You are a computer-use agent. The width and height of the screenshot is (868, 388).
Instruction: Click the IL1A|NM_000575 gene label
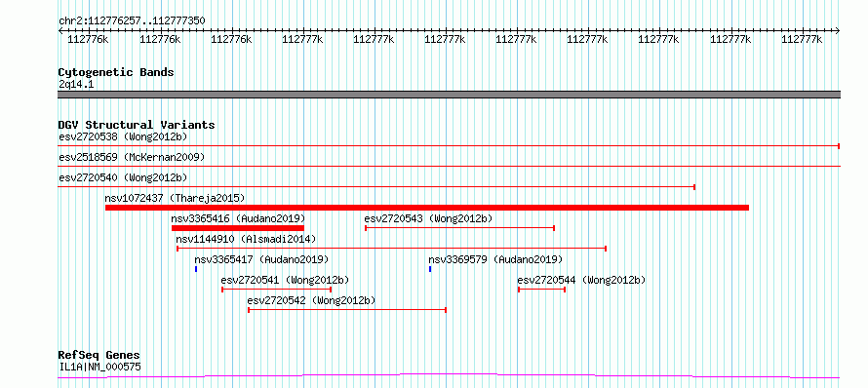pos(99,367)
